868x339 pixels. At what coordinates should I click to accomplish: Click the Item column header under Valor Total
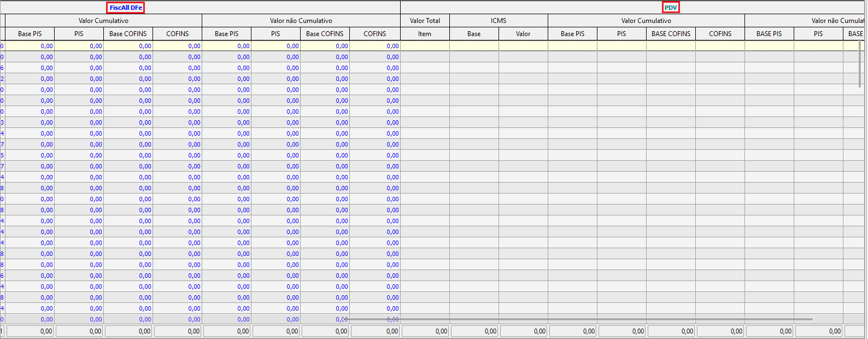coord(425,34)
